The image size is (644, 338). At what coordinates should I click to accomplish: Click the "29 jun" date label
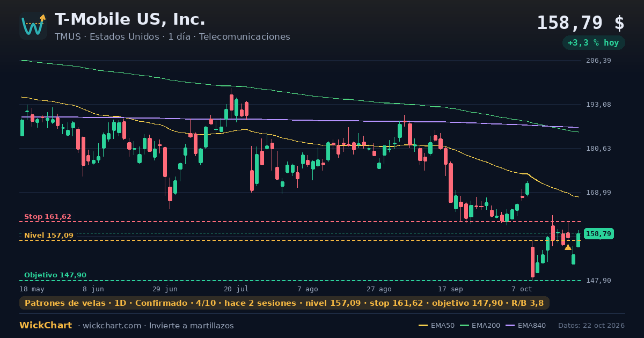pos(165,289)
